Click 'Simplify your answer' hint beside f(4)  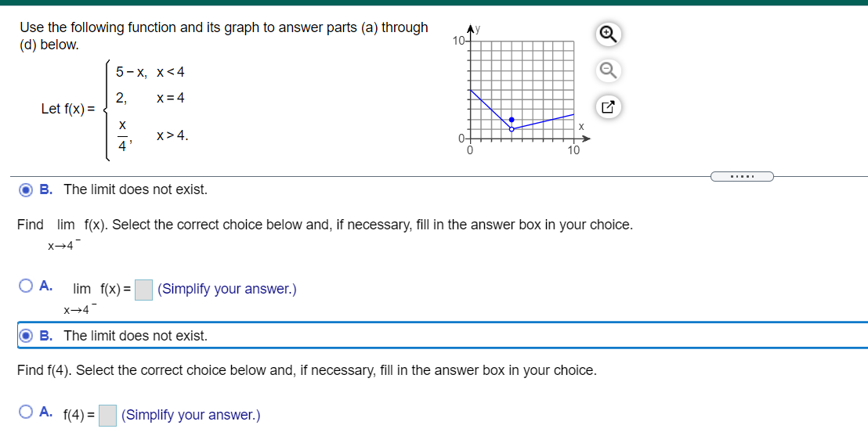tap(190, 415)
